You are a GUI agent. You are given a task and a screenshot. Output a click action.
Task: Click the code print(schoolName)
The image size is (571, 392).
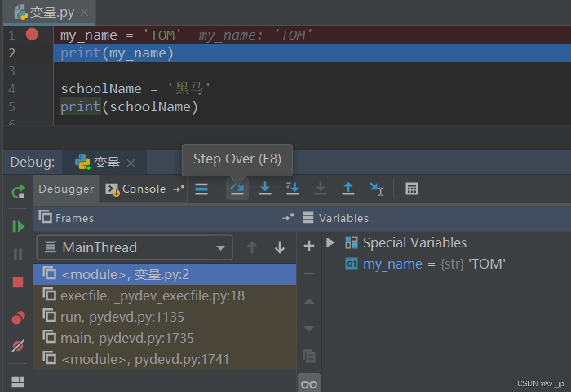129,107
